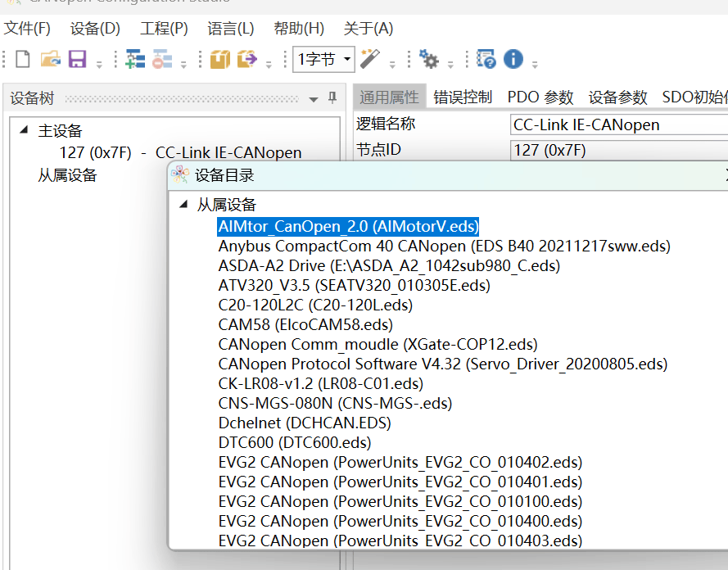Select CANopen Comm_moudle (XGate-COP12.eds) entry
Image resolution: width=728 pixels, height=570 pixels.
coord(378,345)
